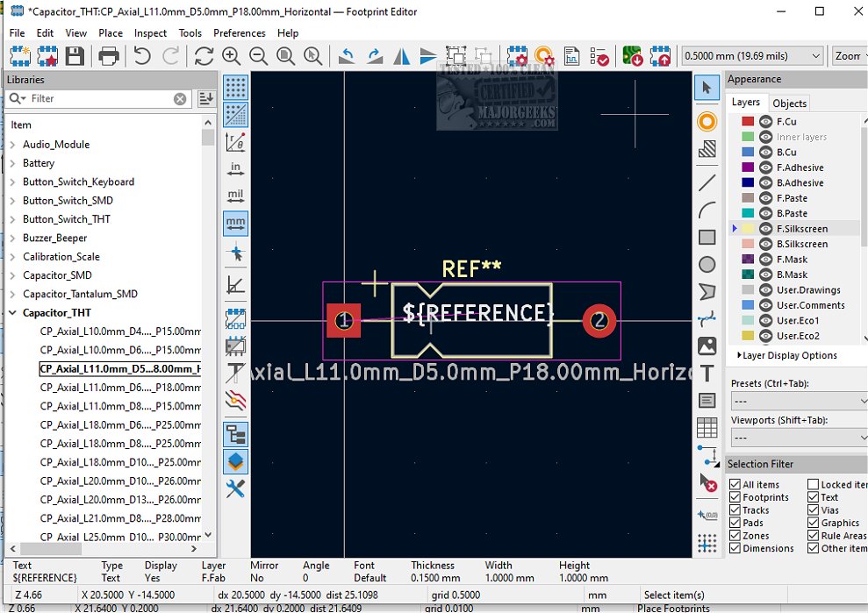Select the Draw circle tool
868x613 pixels.
point(707,264)
